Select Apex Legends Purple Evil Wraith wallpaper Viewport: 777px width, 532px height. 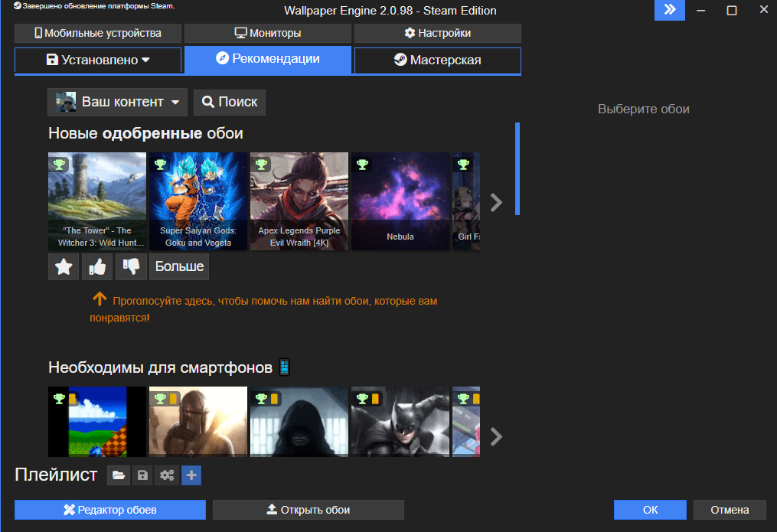[299, 201]
